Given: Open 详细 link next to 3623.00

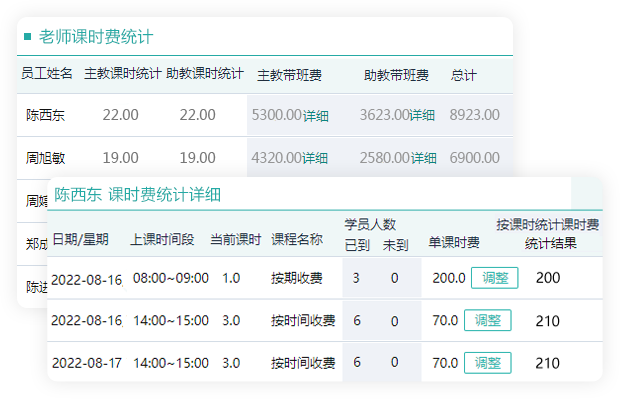Looking at the screenshot, I should click(422, 115).
